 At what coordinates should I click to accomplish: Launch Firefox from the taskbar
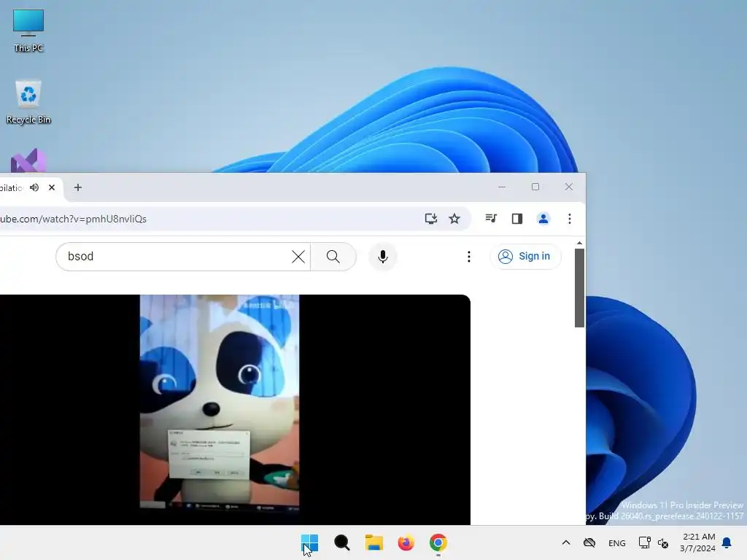point(406,542)
